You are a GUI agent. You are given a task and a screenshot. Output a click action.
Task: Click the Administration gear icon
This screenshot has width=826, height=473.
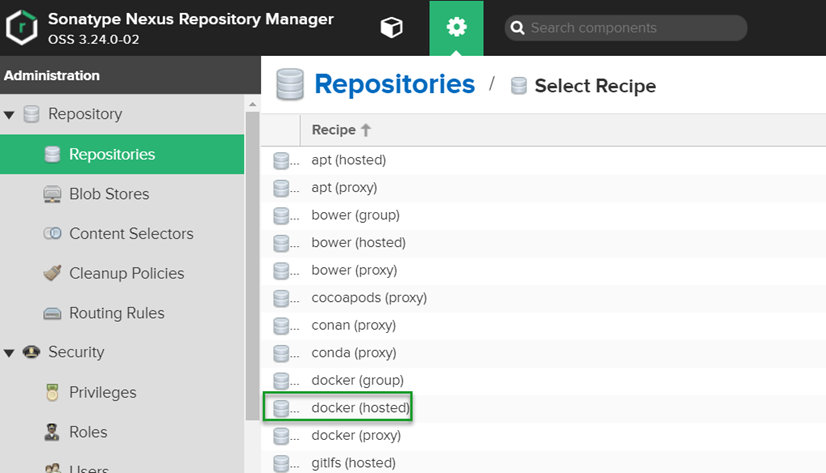456,28
